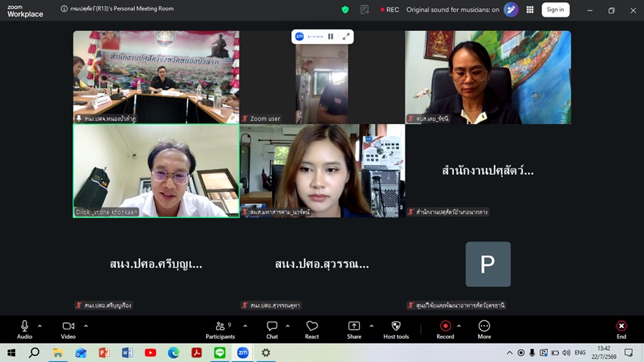Toggle the Video camera on or off
The height and width of the screenshot is (362, 644).
click(68, 330)
